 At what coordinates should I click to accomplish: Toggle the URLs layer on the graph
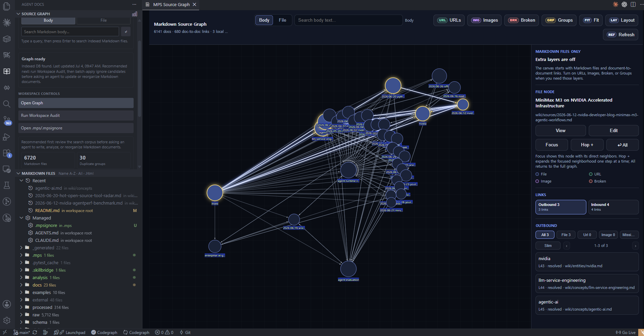pyautogui.click(x=449, y=20)
